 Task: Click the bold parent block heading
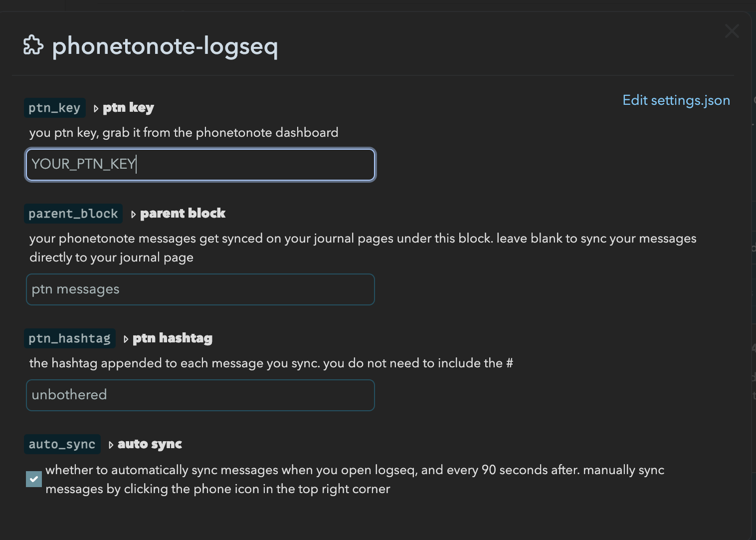click(x=183, y=214)
